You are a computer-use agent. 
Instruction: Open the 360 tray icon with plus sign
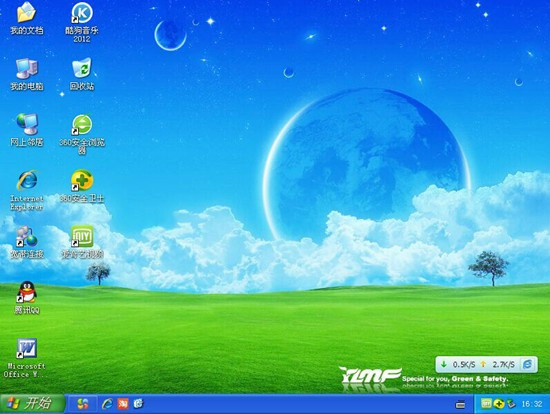pyautogui.click(x=498, y=404)
